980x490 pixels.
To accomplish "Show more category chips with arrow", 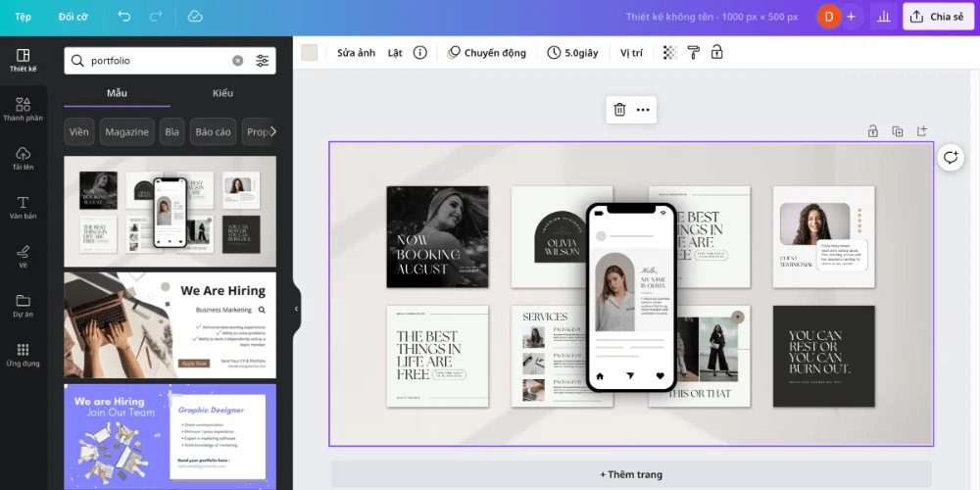I will pos(272,132).
